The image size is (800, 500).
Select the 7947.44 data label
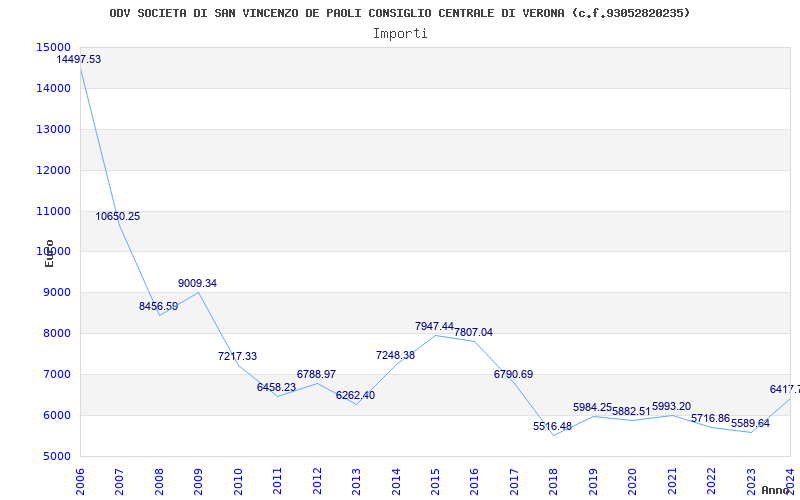(434, 326)
